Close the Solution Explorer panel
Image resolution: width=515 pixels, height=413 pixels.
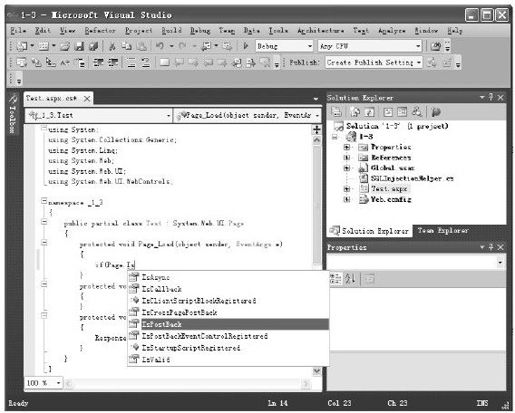(x=500, y=97)
